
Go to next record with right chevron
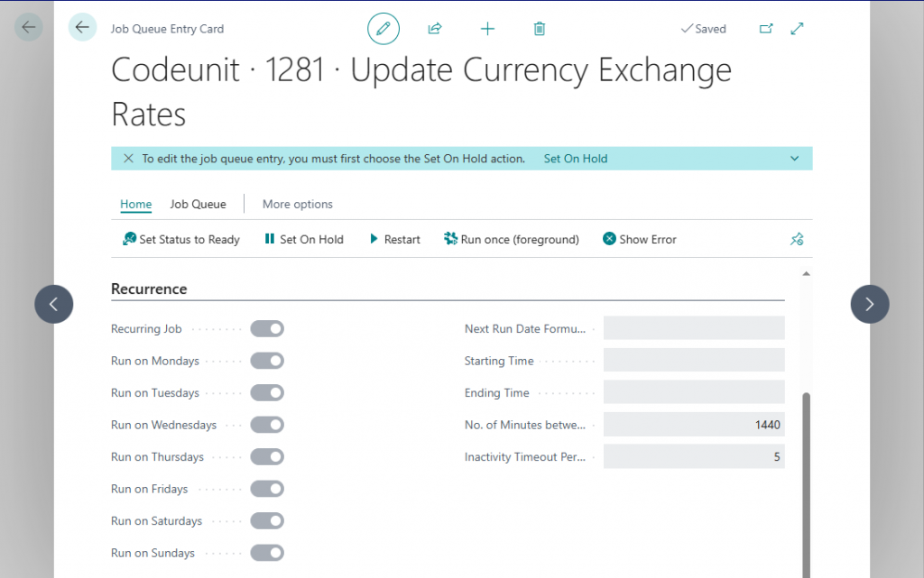[x=869, y=304]
